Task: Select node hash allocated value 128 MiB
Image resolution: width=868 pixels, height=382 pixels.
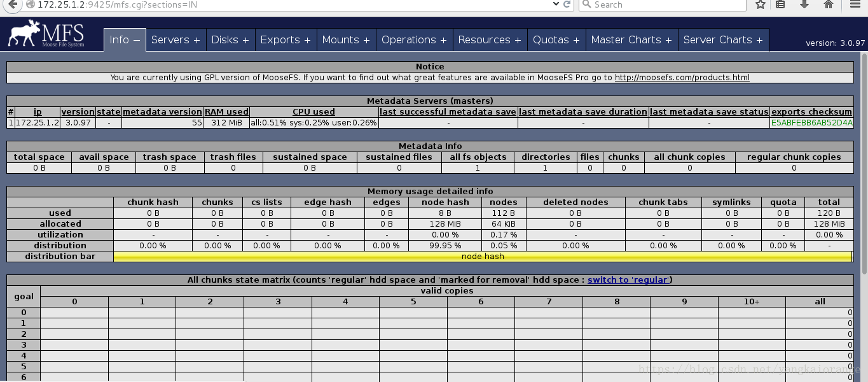Action: (x=445, y=224)
